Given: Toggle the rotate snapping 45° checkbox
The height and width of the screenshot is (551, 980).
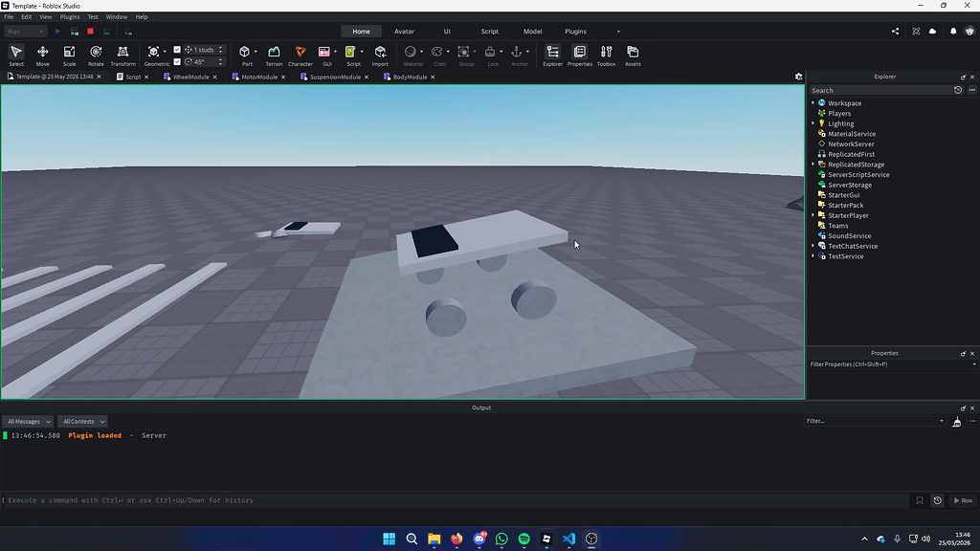Looking at the screenshot, I should 177,62.
